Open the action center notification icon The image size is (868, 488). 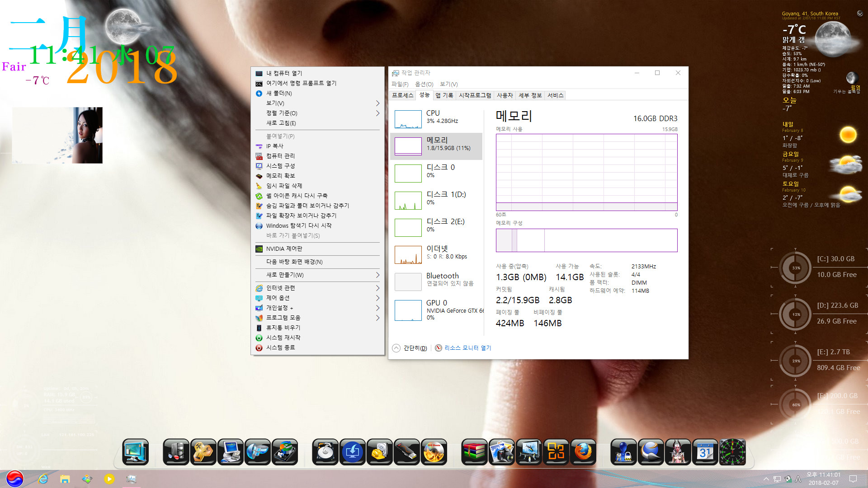tap(853, 479)
